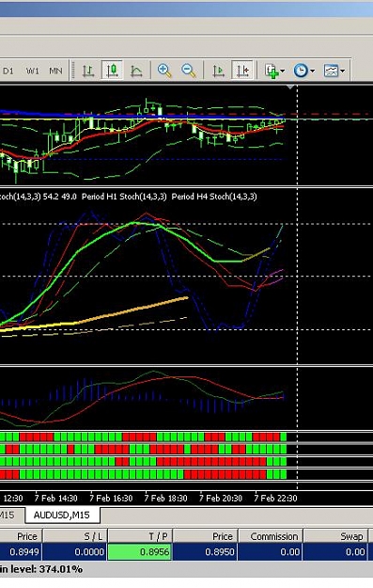Image resolution: width=373 pixels, height=588 pixels.
Task: Click the Periods clock icon
Action: pyautogui.click(x=301, y=71)
